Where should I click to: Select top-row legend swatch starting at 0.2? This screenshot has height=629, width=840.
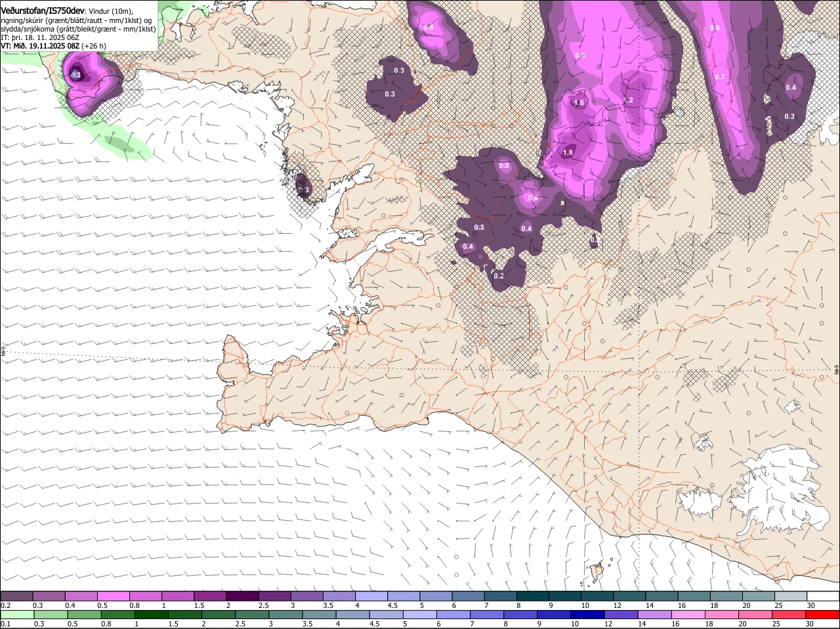16,596
